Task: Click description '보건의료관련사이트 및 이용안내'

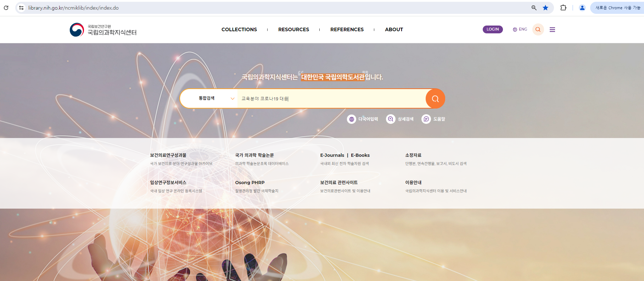Action: (345, 191)
